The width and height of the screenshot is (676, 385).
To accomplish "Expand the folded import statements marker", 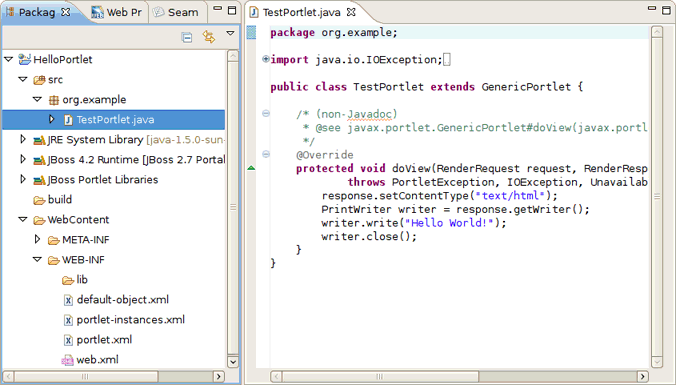I will (x=266, y=59).
